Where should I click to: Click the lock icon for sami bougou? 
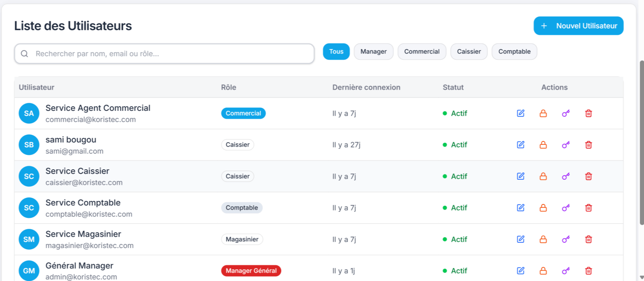[x=543, y=145]
